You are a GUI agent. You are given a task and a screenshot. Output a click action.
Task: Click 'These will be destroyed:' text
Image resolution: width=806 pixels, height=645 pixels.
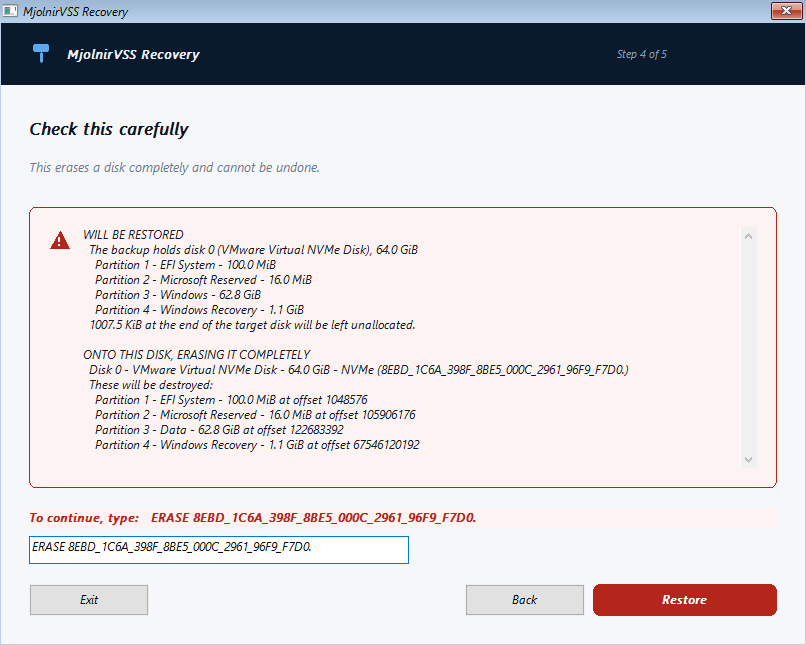tap(151, 384)
